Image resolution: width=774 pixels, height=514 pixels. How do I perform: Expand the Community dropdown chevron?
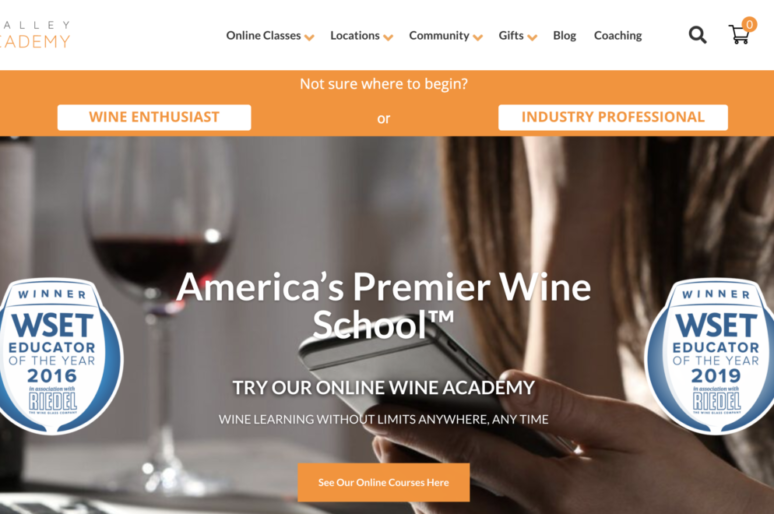pyautogui.click(x=478, y=38)
